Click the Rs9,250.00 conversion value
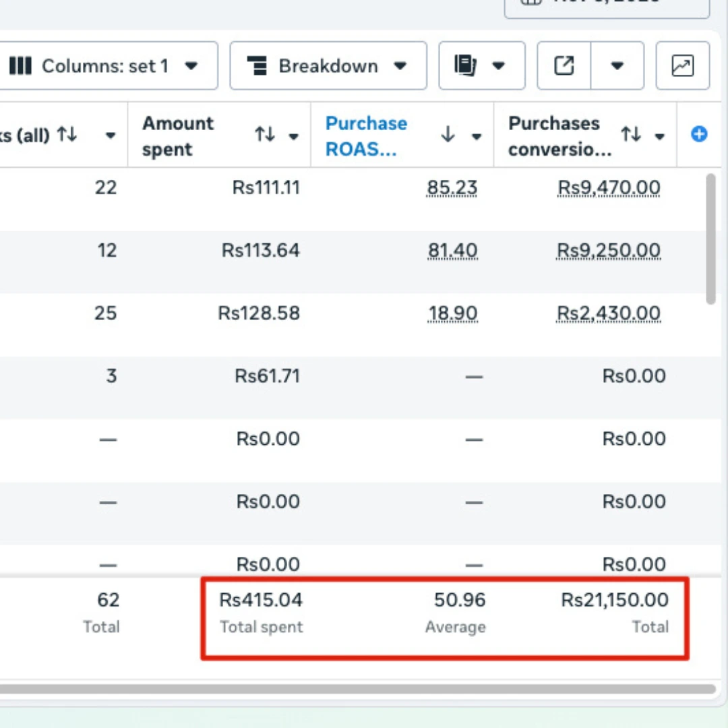Image resolution: width=728 pixels, height=728 pixels. pyautogui.click(x=608, y=251)
